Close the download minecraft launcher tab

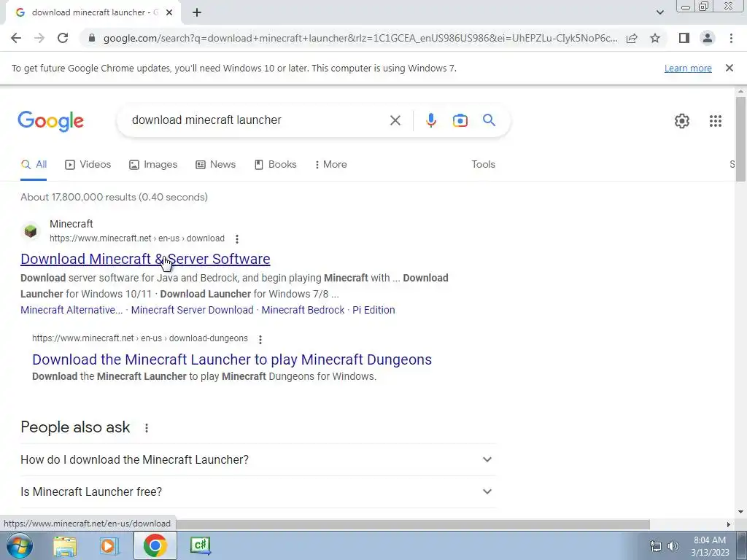pos(169,12)
